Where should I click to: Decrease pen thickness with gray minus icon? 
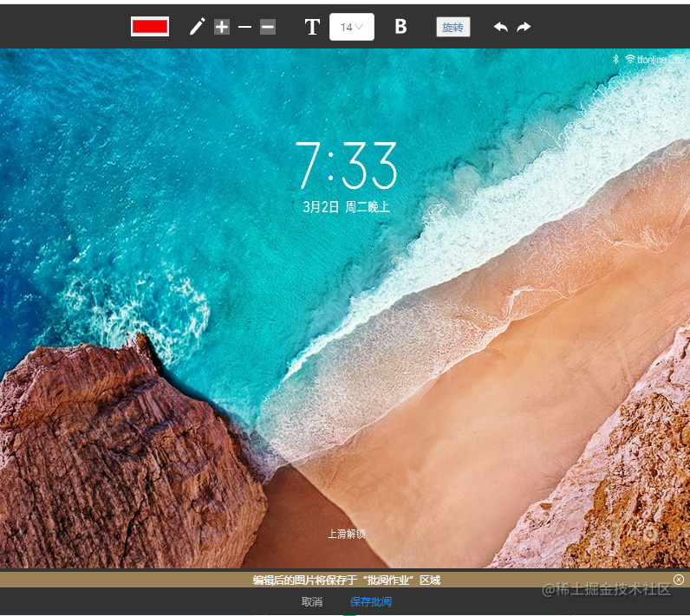pyautogui.click(x=268, y=27)
